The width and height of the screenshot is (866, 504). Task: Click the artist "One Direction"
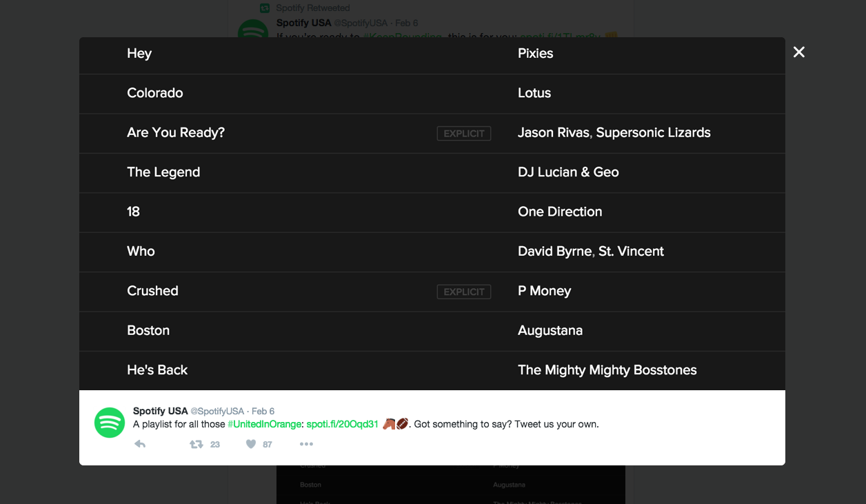pos(560,212)
